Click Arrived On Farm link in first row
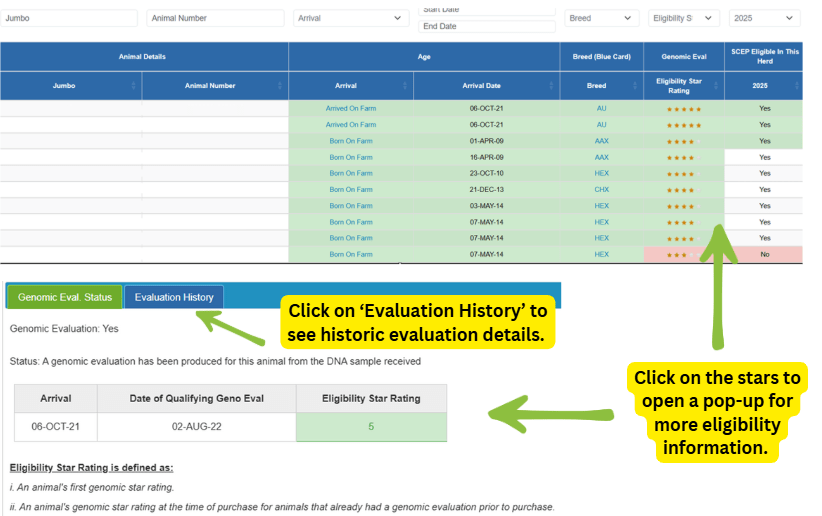Image resolution: width=822 pixels, height=516 pixels. [x=351, y=108]
